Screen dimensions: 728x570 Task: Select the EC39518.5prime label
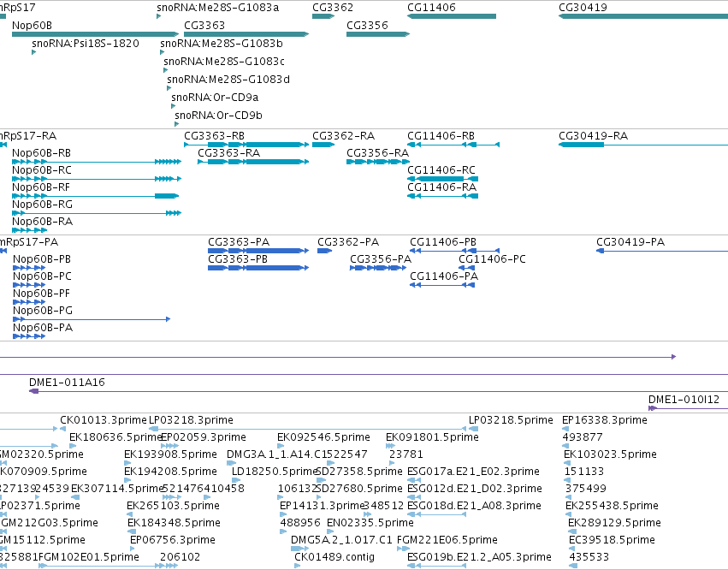tap(612, 540)
